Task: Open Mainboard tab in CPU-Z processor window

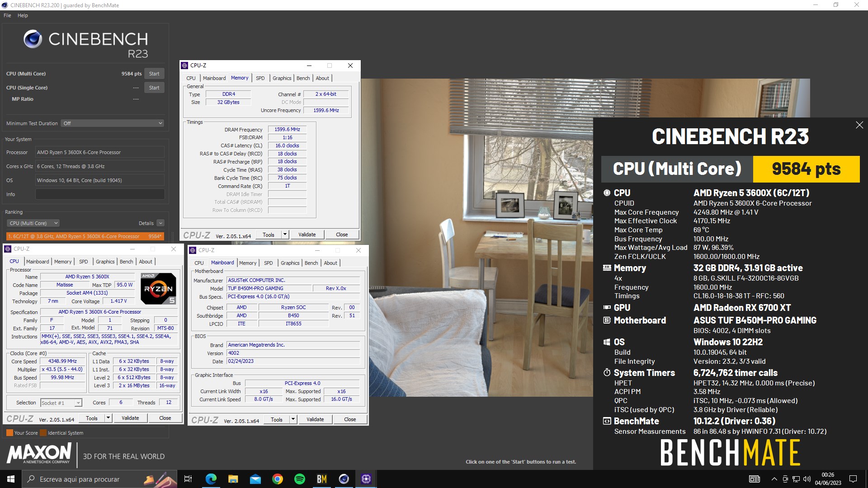Action: [x=38, y=262]
